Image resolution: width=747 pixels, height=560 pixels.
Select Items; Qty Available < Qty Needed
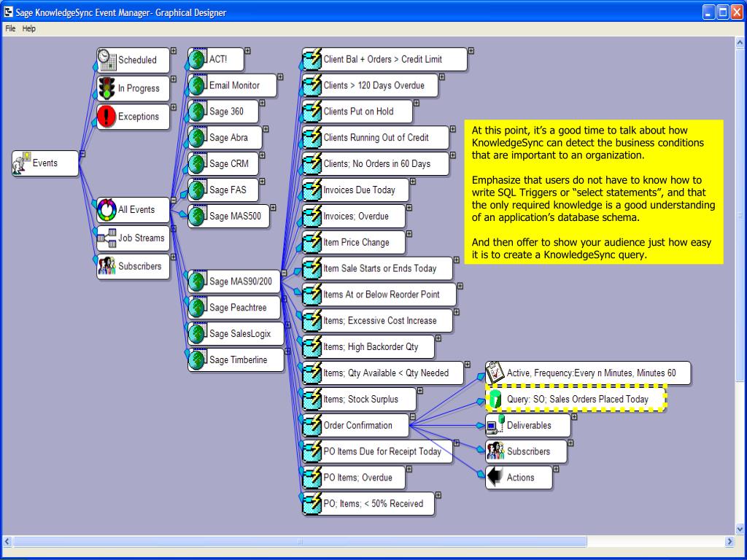383,373
